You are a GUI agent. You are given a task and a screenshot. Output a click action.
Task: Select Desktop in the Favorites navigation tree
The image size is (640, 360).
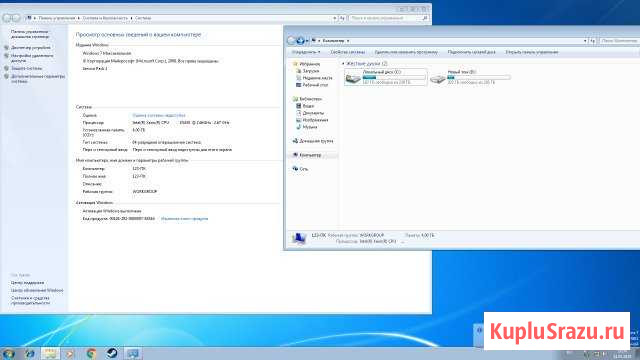click(315, 85)
